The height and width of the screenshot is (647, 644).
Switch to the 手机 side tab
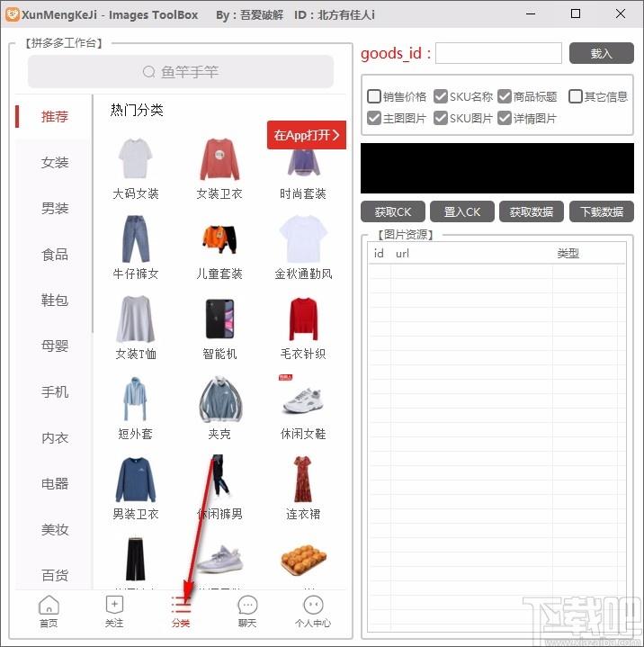(x=55, y=391)
